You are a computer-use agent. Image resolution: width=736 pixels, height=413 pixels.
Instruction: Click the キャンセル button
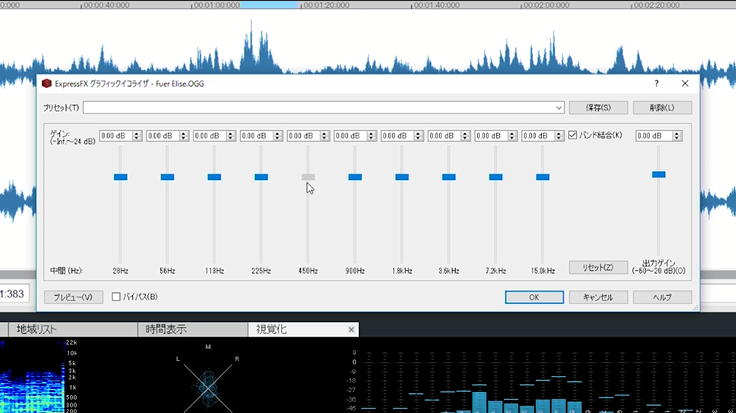[x=598, y=297]
